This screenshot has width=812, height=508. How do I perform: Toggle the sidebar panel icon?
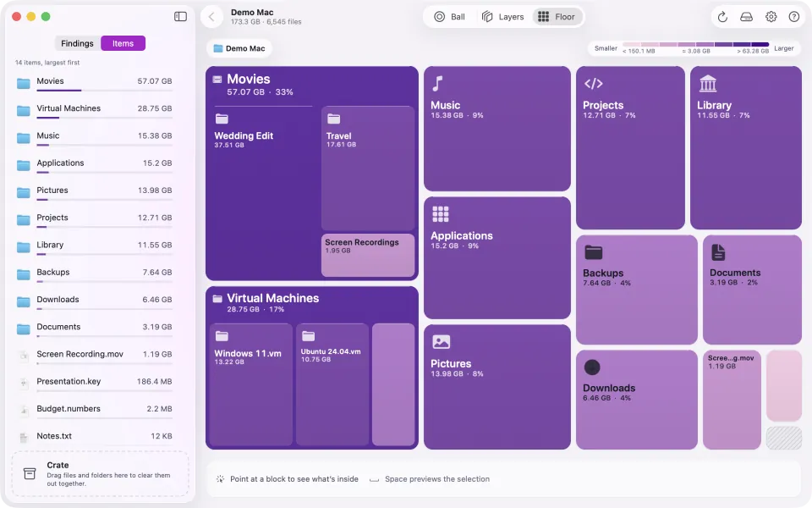(x=180, y=17)
